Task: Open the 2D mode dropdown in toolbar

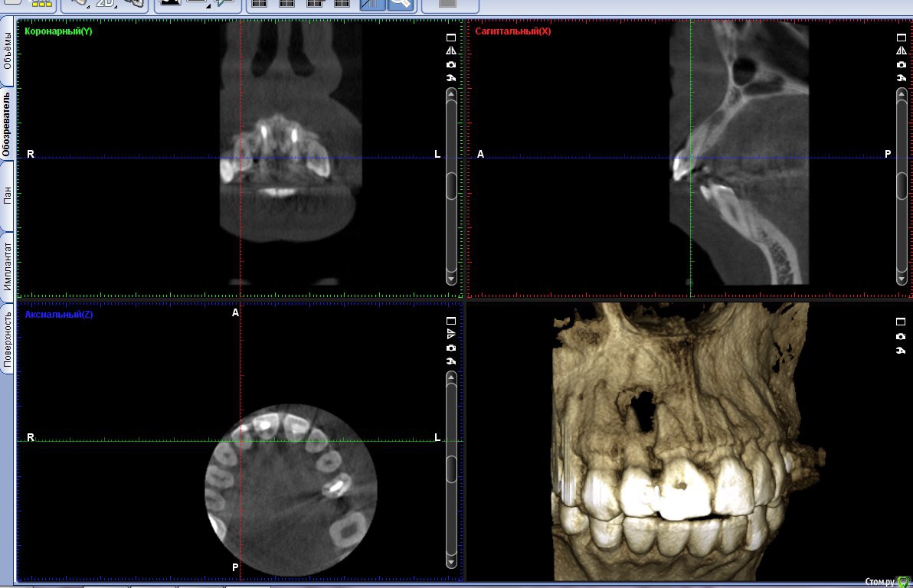Action: 105,4
